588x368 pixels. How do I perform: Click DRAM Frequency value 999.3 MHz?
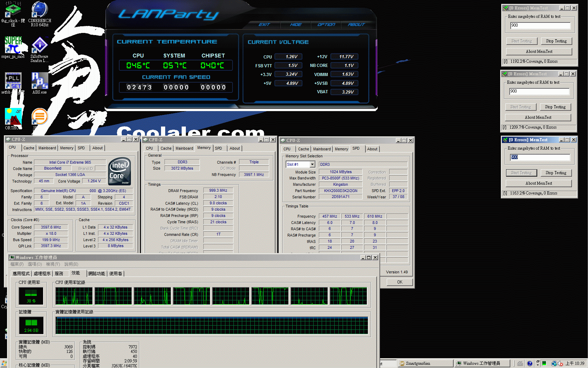[x=218, y=191]
